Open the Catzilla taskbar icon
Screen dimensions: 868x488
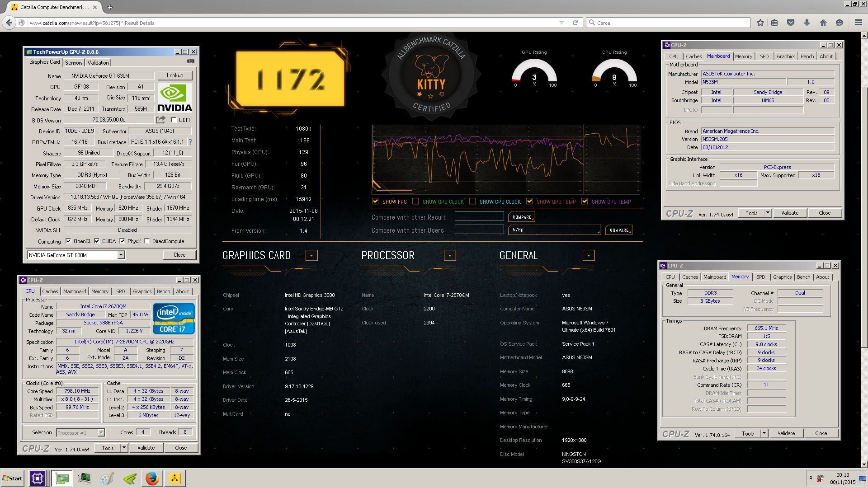click(x=175, y=479)
